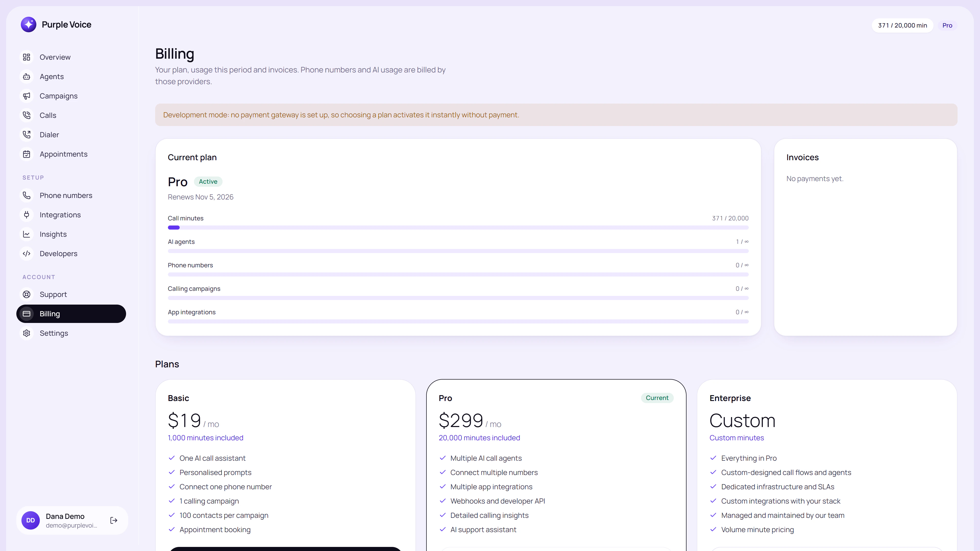
Task: Click the Agents robot icon
Action: (x=27, y=77)
